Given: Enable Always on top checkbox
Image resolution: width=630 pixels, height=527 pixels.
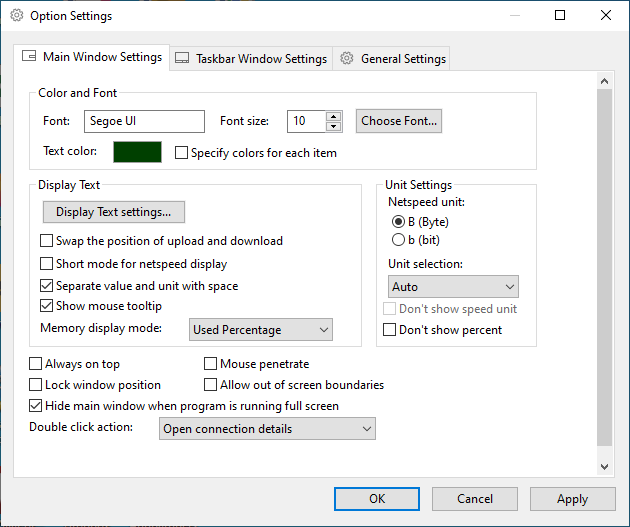Looking at the screenshot, I should click(x=36, y=365).
